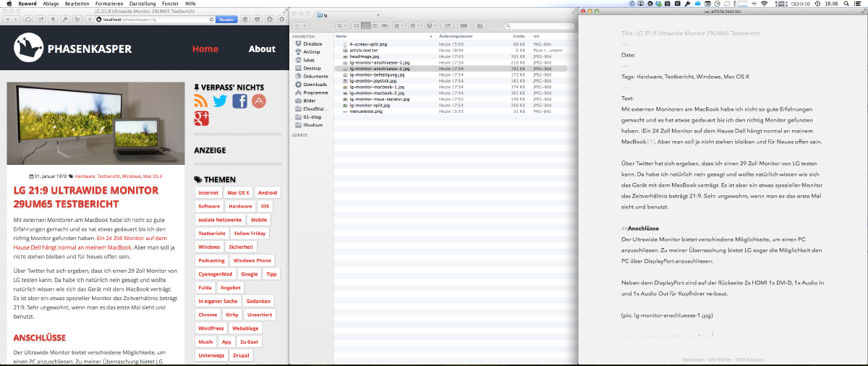Open the Twitter icon on Phasenkasper sidebar
Image resolution: width=868 pixels, height=366 pixels.
[x=220, y=101]
